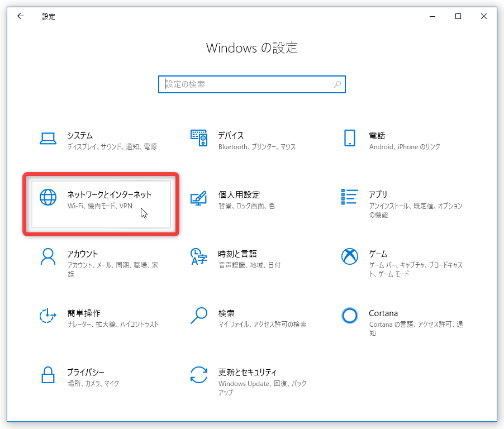Open the Cortana circle icon
The image size is (504, 429).
pyautogui.click(x=349, y=316)
